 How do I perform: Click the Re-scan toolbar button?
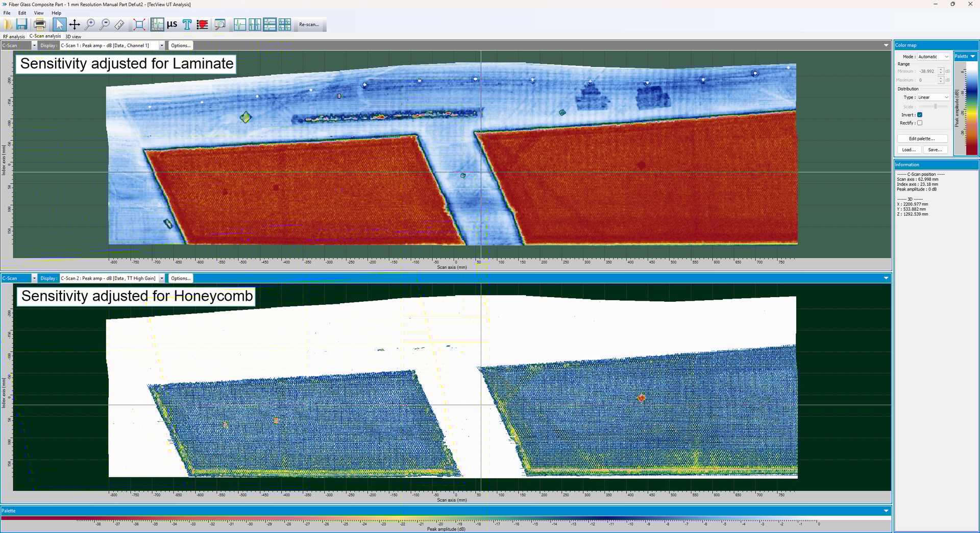coord(309,24)
